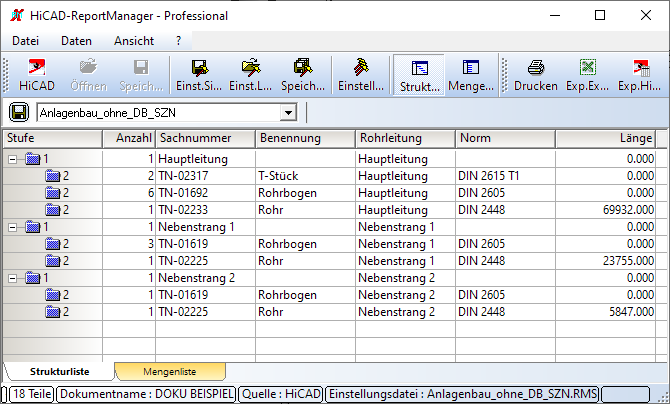This screenshot has height=404, width=670.
Task: Close the HiCAD-ReportManager window
Action: tap(646, 15)
